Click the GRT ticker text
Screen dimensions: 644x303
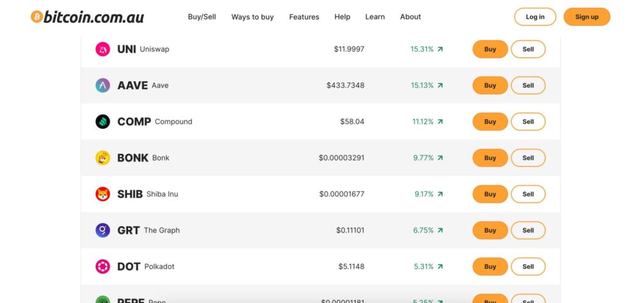128,230
